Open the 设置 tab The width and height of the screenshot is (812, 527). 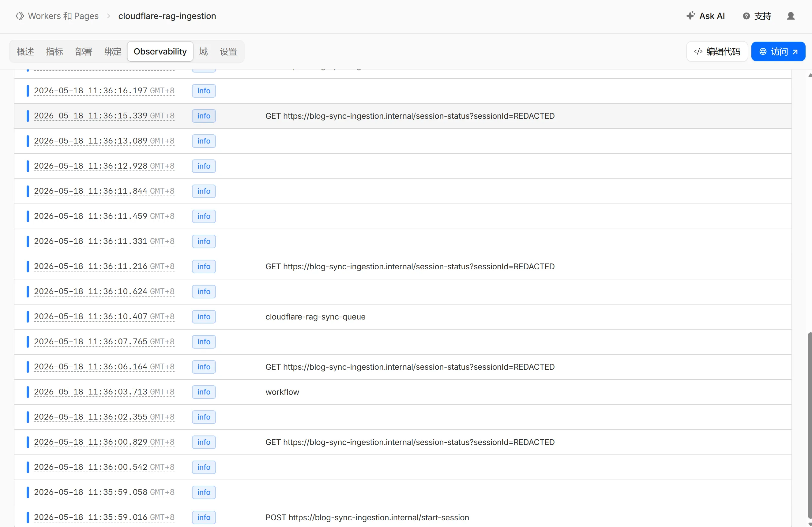pos(228,51)
